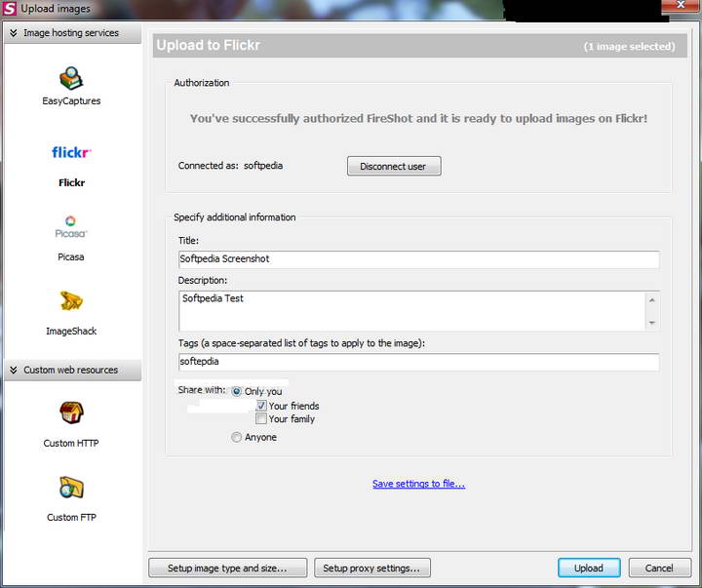The image size is (702, 588).
Task: Click the Description scrollbar up arrow
Action: (652, 300)
